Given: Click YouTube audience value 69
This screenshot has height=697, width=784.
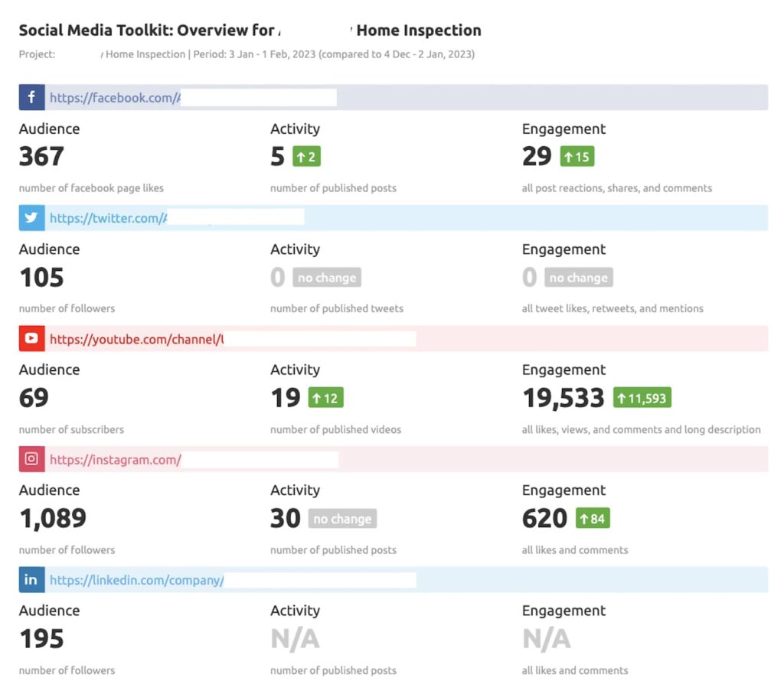Looking at the screenshot, I should pyautogui.click(x=34, y=398).
